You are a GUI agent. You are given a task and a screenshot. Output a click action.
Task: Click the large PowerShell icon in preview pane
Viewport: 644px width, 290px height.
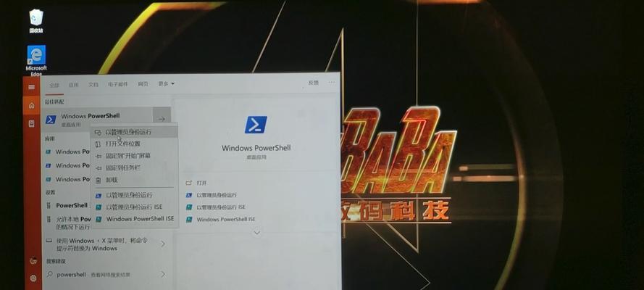256,125
